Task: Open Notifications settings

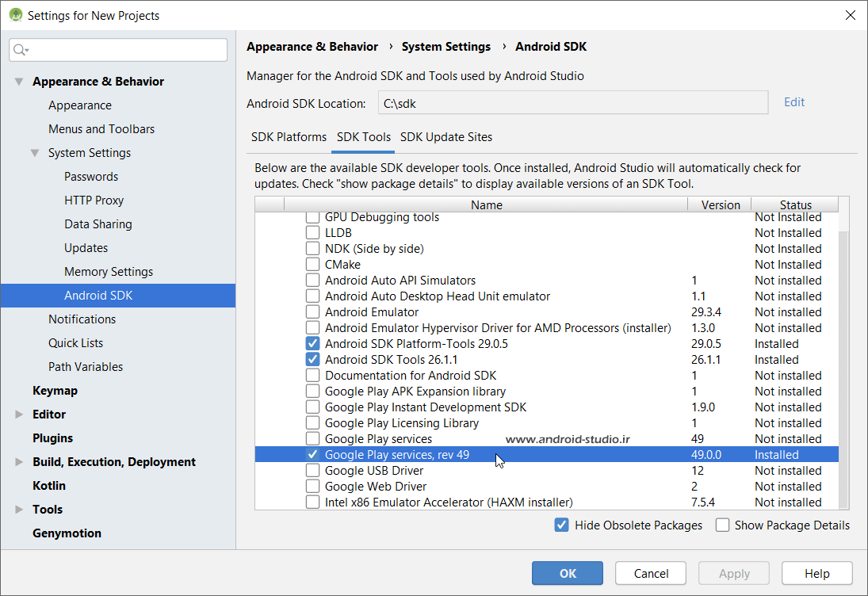Action: [x=82, y=320]
